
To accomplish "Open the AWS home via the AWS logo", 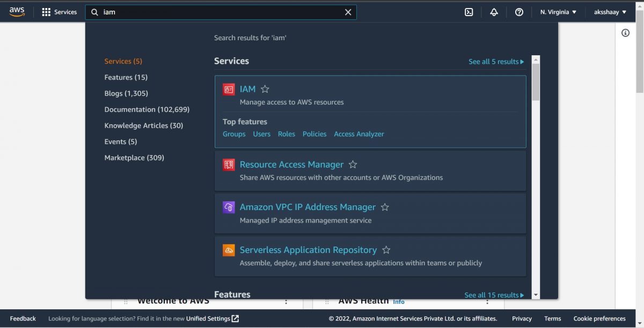I will pos(16,11).
